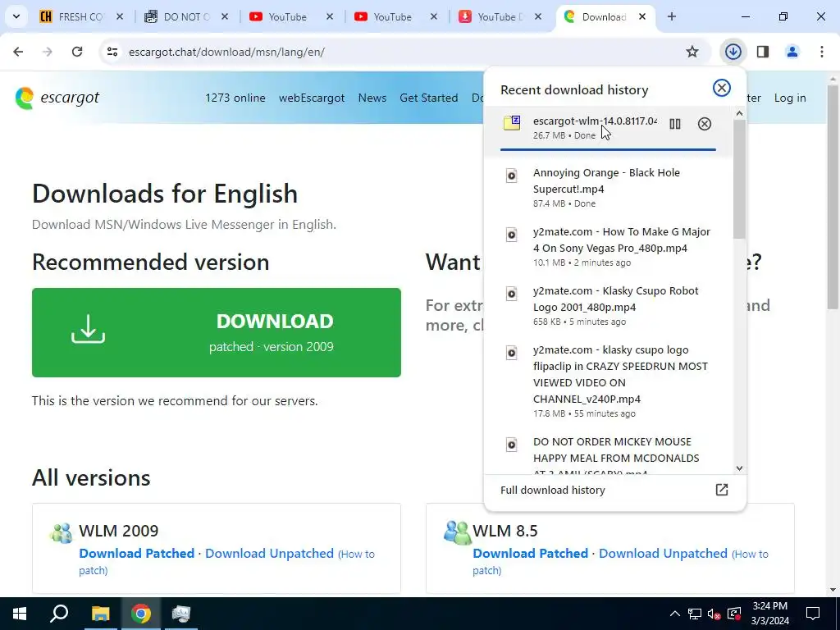This screenshot has width=840, height=630.
Task: Click the flipaclip CRAZY SPEEDRUN file icon
Action: (x=512, y=352)
